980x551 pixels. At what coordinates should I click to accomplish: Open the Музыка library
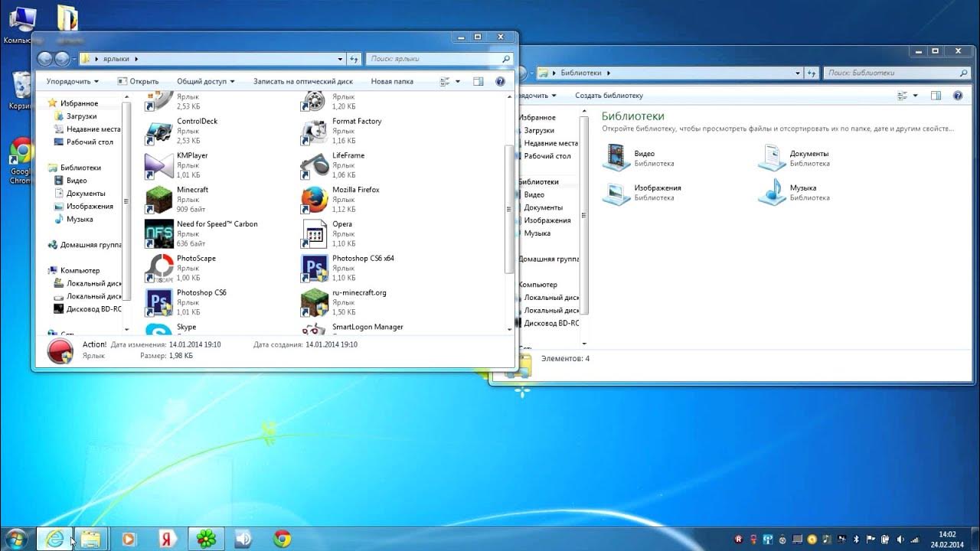coord(794,192)
